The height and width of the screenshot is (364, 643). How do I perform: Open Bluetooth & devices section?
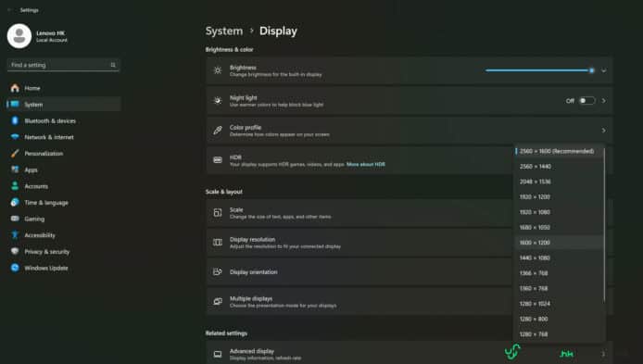tap(64, 120)
